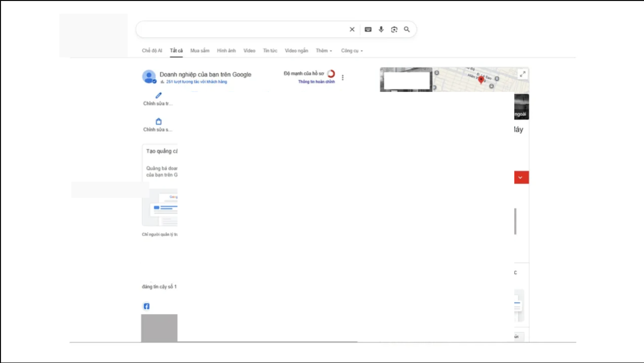Open the Facebook icon link
This screenshot has height=363, width=644.
click(146, 306)
